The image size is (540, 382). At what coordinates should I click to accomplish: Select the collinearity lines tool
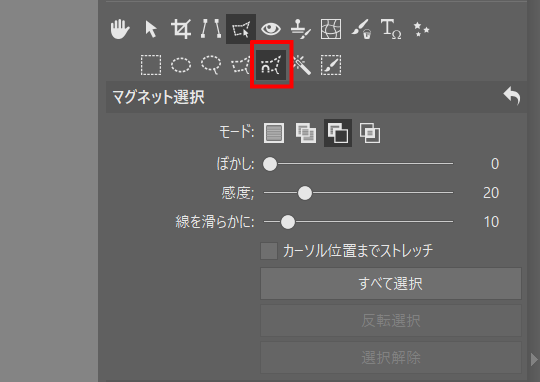211,29
